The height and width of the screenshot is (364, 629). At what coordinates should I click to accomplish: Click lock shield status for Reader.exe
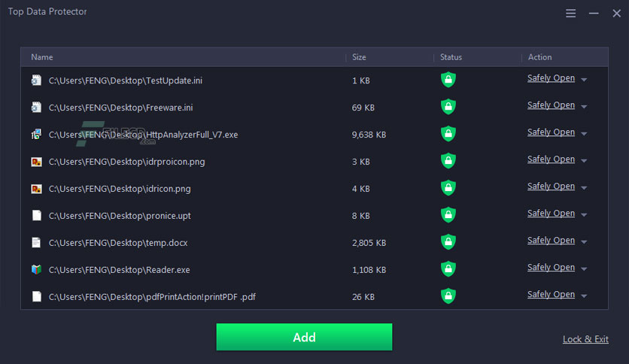point(448,268)
